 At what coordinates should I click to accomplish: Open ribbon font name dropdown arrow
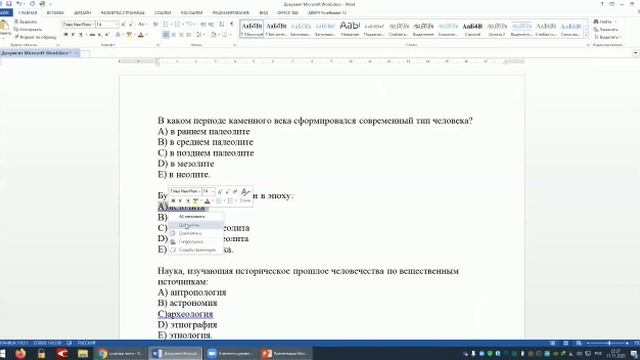tap(93, 24)
